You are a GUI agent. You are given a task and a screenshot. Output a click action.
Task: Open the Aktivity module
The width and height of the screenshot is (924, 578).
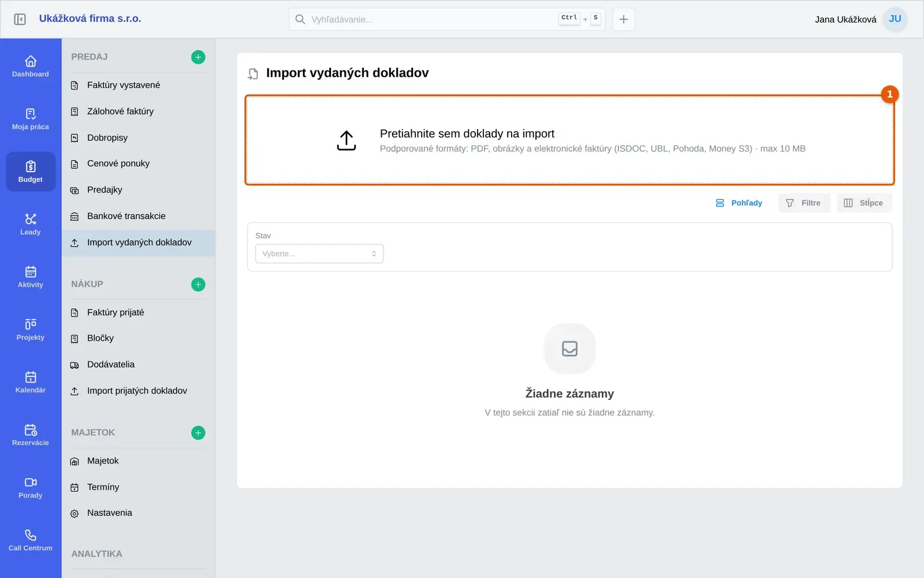coord(31,277)
